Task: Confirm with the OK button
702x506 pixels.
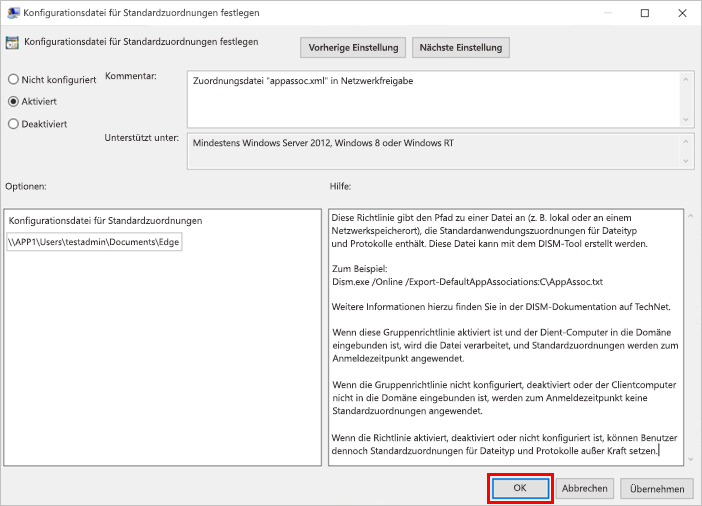Action: (x=520, y=488)
